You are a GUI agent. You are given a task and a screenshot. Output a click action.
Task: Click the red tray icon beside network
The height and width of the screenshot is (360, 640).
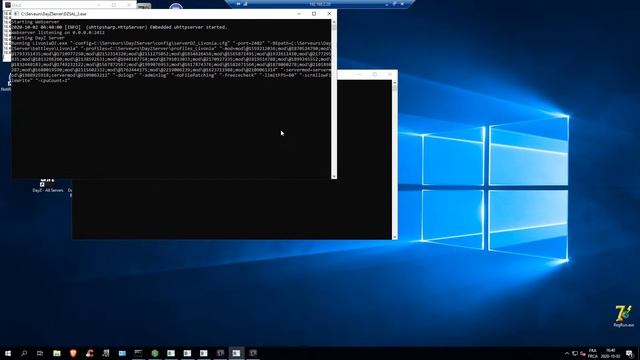583,353
